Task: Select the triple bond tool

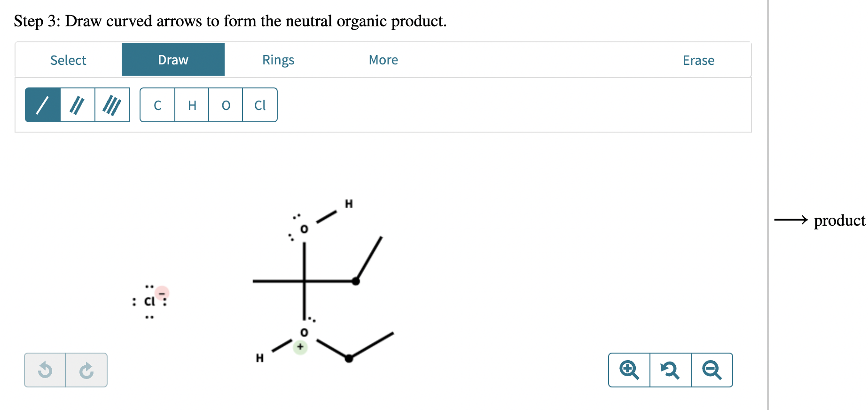Action: pyautogui.click(x=112, y=105)
